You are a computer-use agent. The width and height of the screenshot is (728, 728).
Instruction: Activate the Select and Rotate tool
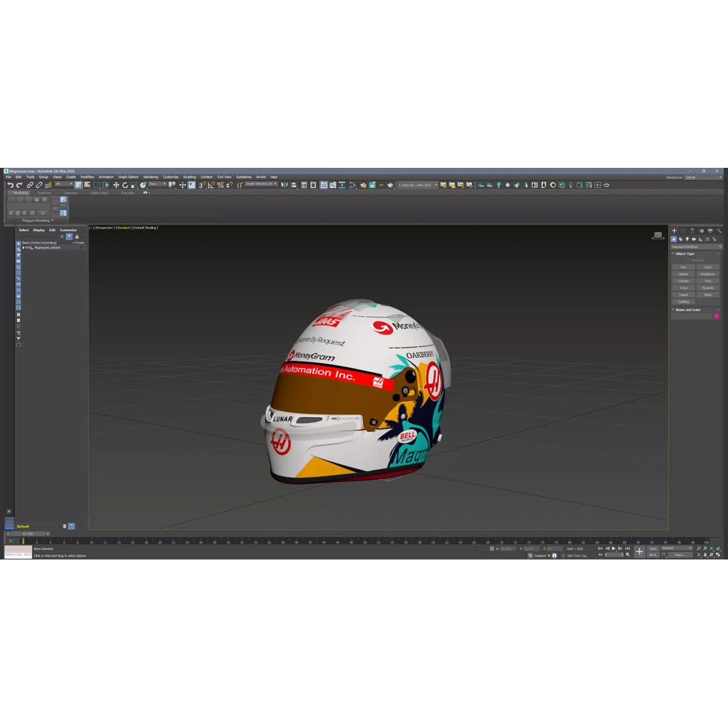[x=124, y=183]
